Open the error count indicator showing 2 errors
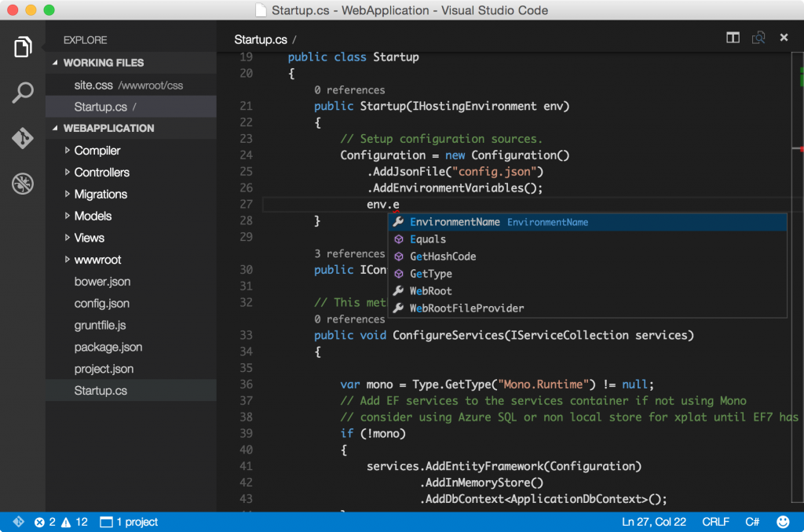Viewport: 804px width, 532px height. 45,522
